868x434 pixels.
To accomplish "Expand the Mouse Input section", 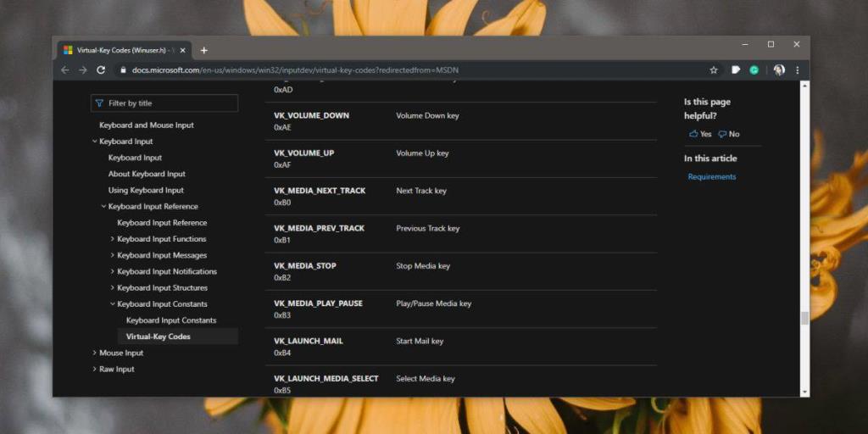I will pyautogui.click(x=94, y=353).
